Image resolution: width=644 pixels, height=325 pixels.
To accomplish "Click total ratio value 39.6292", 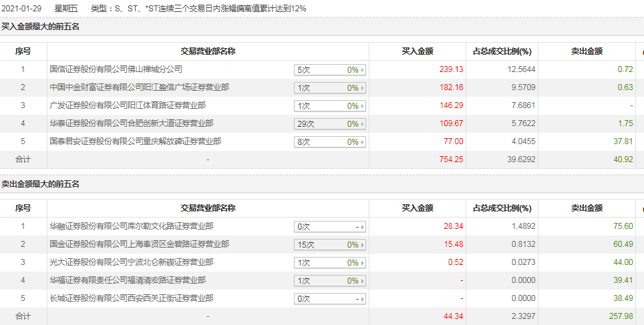I will (x=521, y=159).
